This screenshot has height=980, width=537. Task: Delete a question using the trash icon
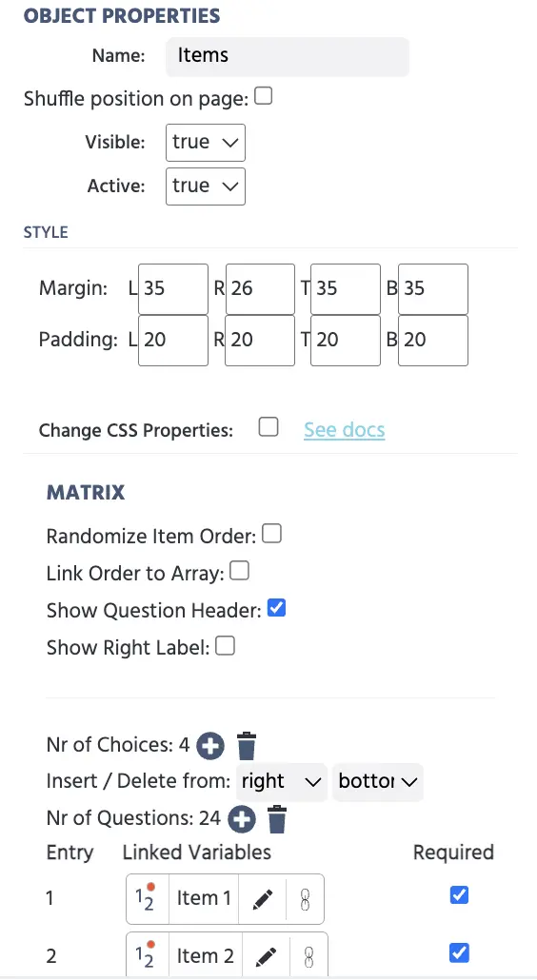277,819
